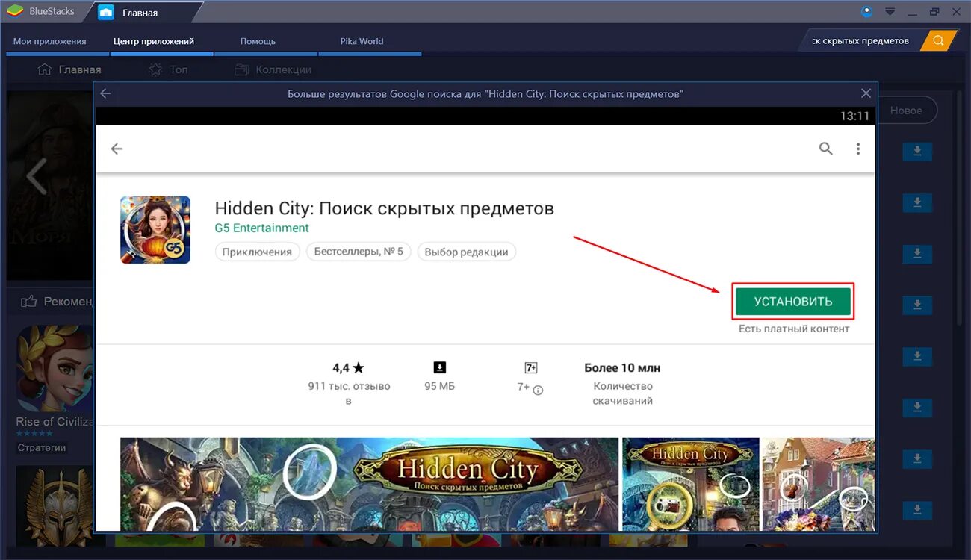Click Есть платный контент text
This screenshot has width=971, height=560.
794,329
